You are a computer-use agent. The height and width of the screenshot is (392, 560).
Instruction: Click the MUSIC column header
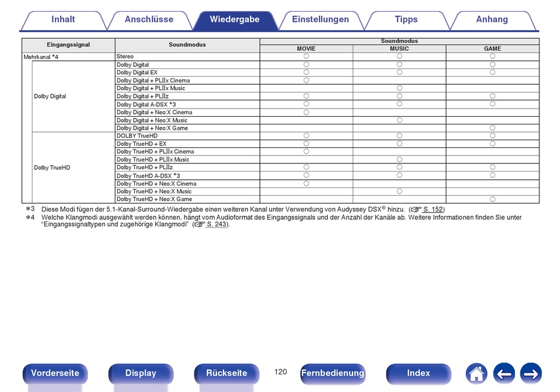(x=399, y=48)
